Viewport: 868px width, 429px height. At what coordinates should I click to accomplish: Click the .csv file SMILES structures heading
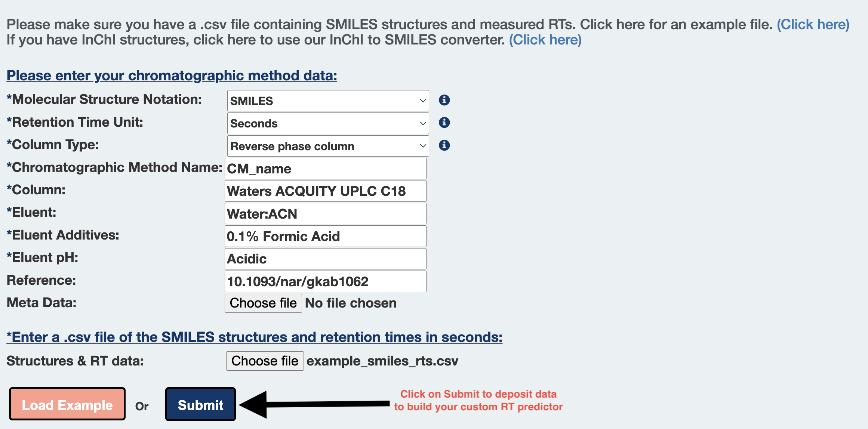(x=254, y=337)
